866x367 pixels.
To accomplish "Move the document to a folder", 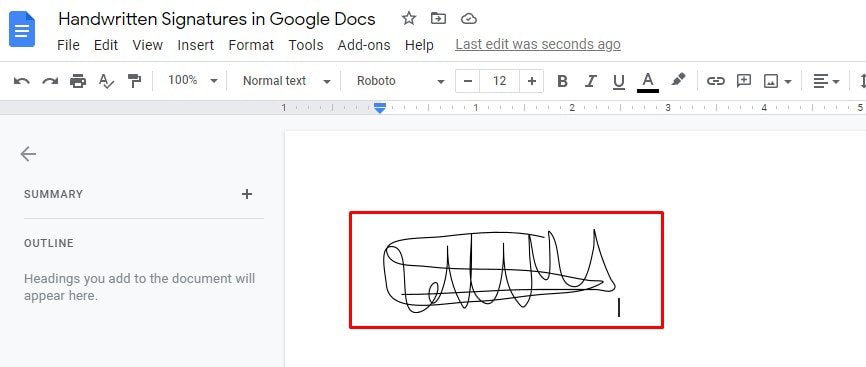I will click(438, 19).
